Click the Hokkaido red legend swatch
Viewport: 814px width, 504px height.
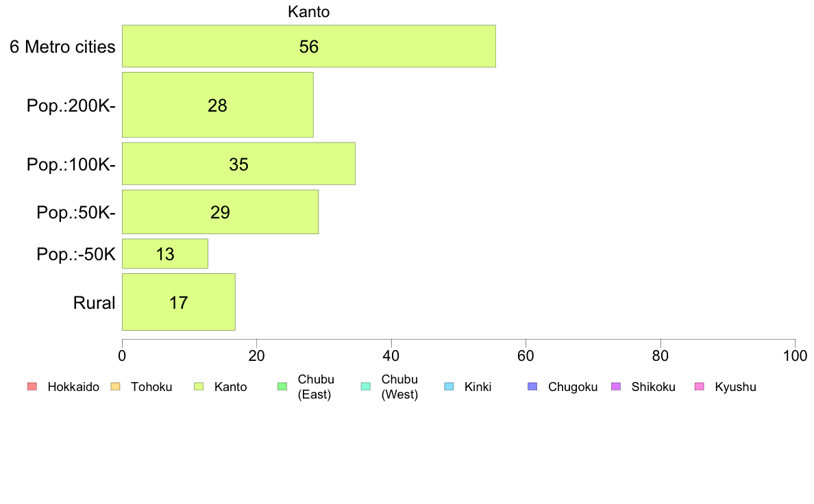[32, 386]
